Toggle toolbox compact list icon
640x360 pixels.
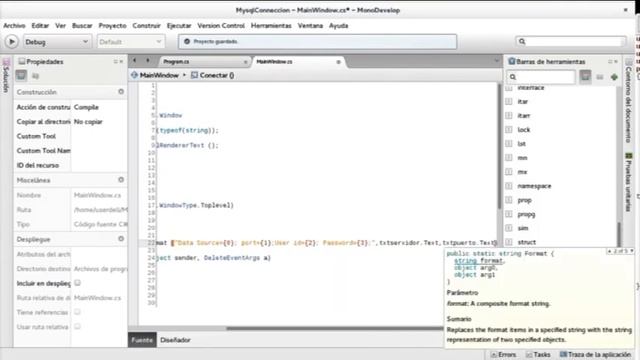point(600,77)
